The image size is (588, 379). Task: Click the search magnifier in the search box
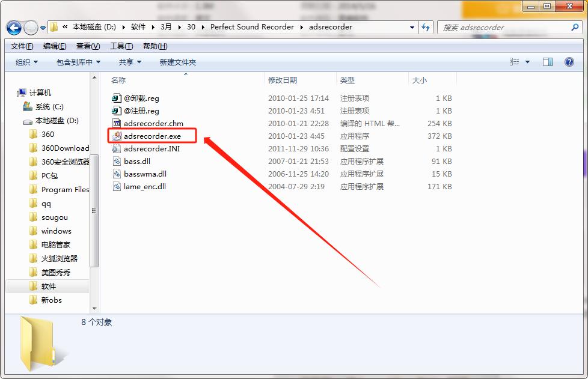click(x=575, y=27)
